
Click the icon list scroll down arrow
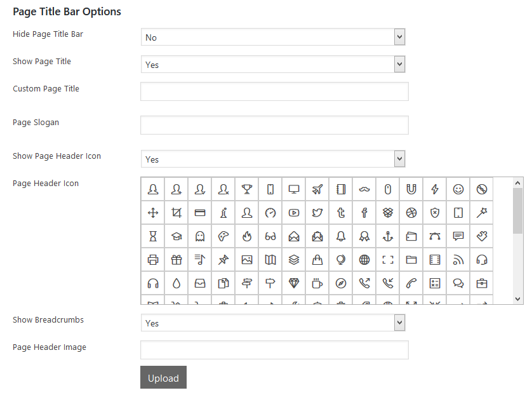pos(518,298)
